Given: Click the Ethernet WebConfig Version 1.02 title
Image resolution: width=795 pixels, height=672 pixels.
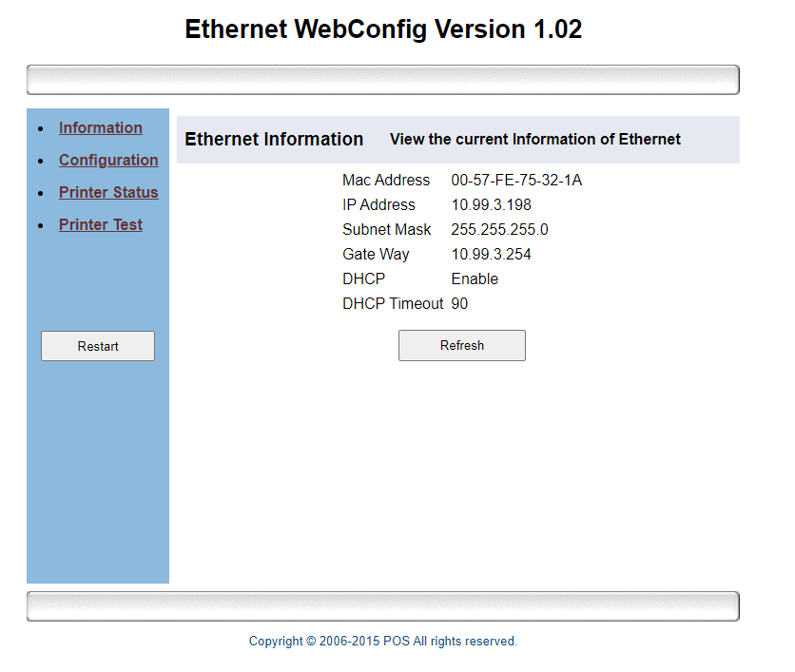Looking at the screenshot, I should (x=383, y=29).
